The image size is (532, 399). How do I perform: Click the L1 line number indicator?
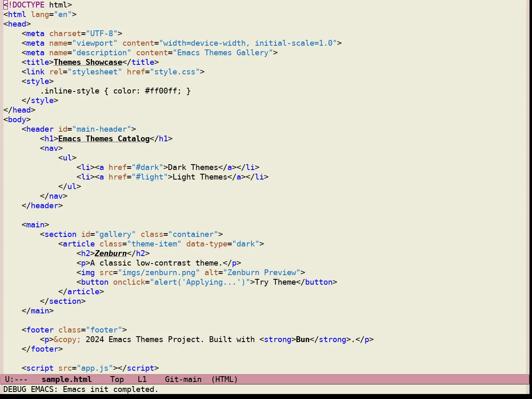(x=142, y=379)
